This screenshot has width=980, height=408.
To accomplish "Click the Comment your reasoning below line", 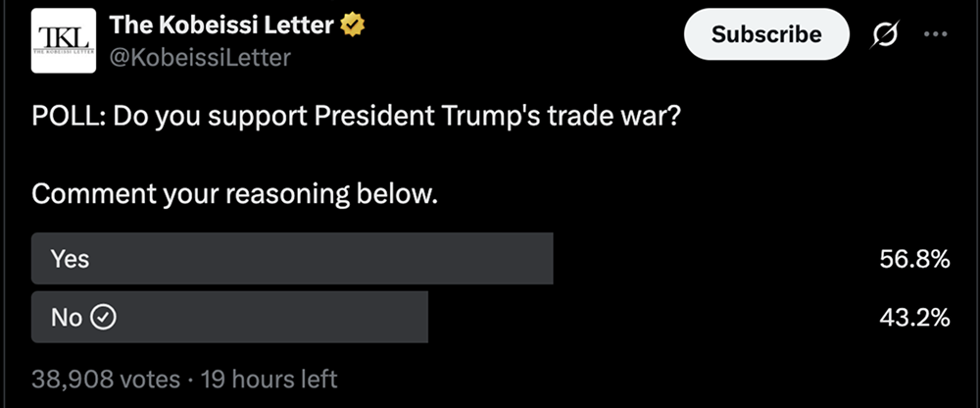I will pos(234,193).
